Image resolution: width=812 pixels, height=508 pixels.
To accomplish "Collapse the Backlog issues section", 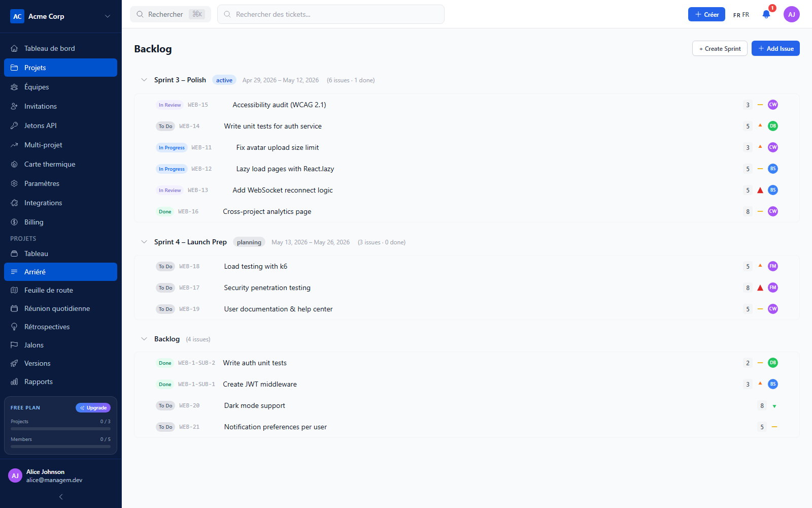I will coord(144,339).
